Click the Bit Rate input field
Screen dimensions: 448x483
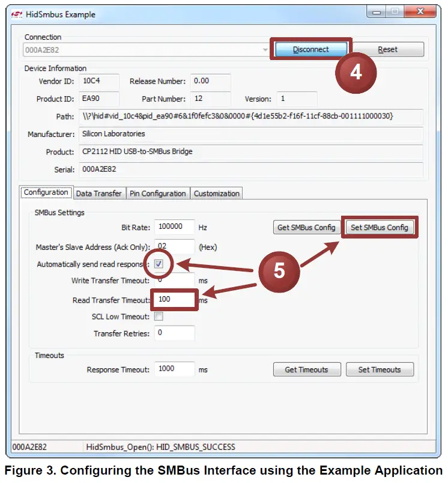[x=174, y=227]
